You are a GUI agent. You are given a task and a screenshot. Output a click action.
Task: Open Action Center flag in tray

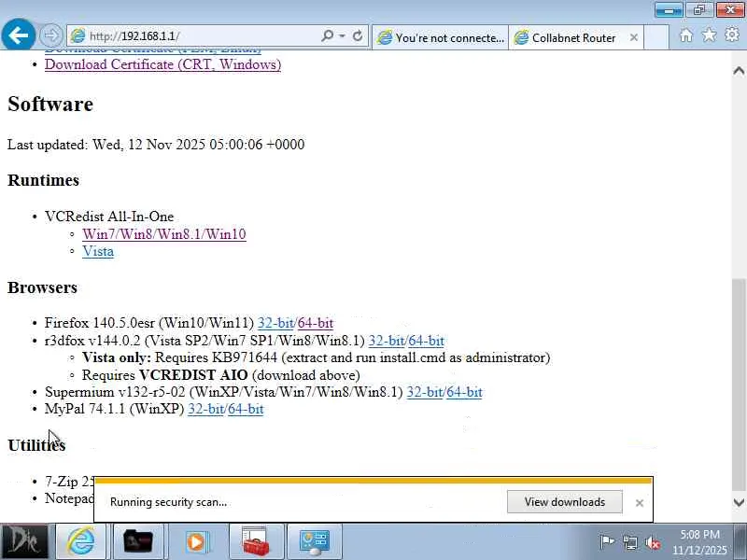pos(607,542)
